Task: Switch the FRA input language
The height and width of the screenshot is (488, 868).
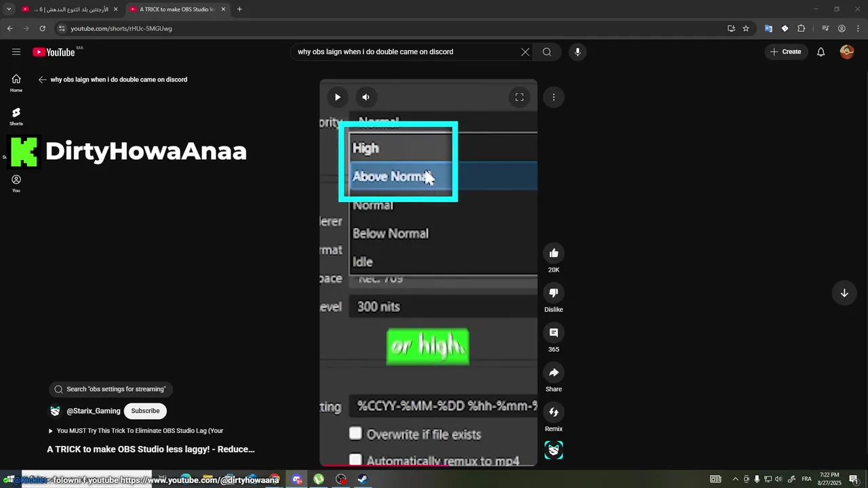Action: (x=807, y=479)
